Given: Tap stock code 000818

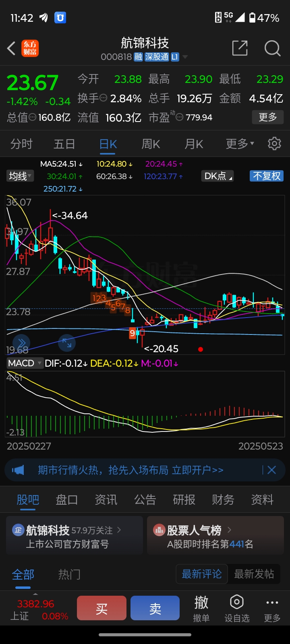Looking at the screenshot, I should click(116, 57).
